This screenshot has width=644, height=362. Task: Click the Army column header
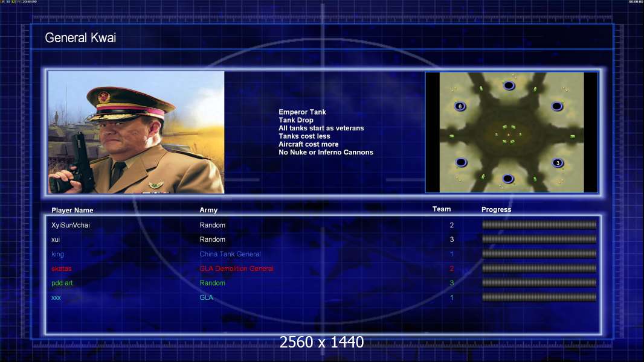pos(208,210)
